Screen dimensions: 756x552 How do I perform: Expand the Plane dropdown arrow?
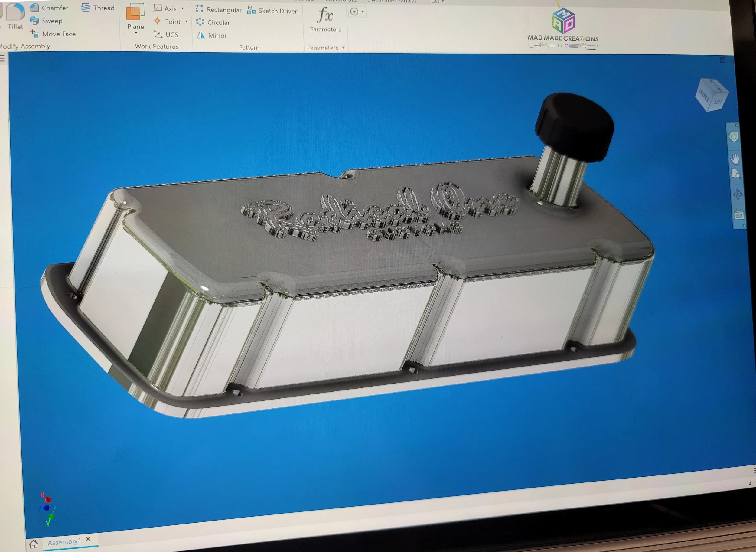click(136, 33)
